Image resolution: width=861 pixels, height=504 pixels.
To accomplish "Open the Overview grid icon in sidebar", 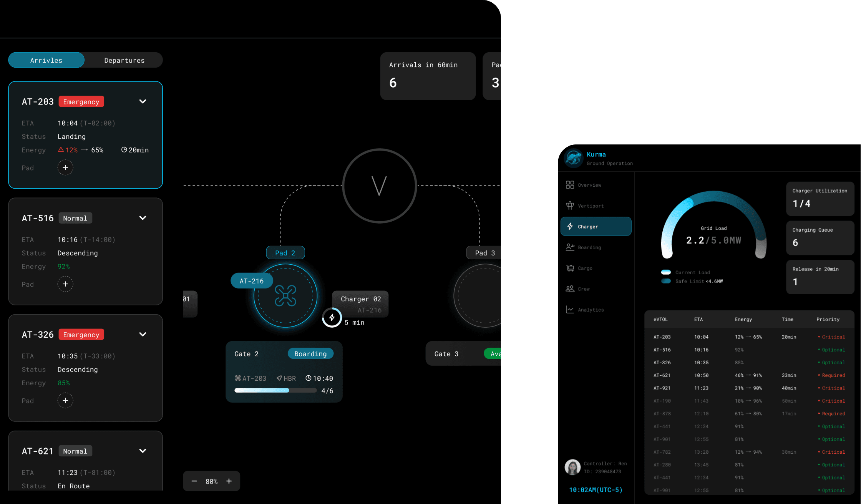I will click(570, 185).
